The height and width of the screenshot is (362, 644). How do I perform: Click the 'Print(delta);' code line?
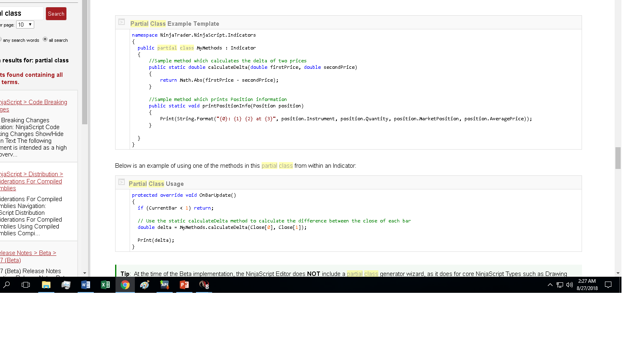pos(156,240)
